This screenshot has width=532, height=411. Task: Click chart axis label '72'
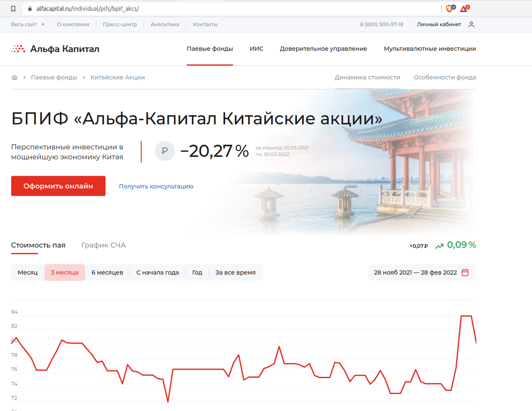(x=15, y=398)
